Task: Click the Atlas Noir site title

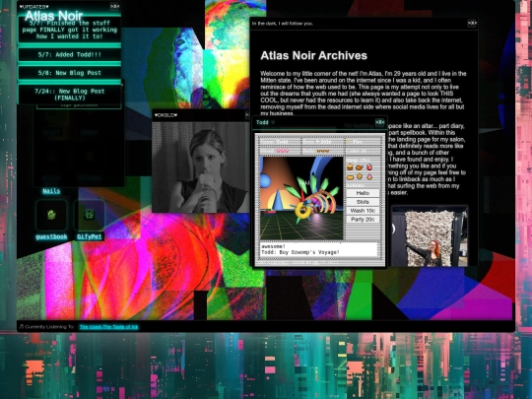Action: [x=53, y=16]
